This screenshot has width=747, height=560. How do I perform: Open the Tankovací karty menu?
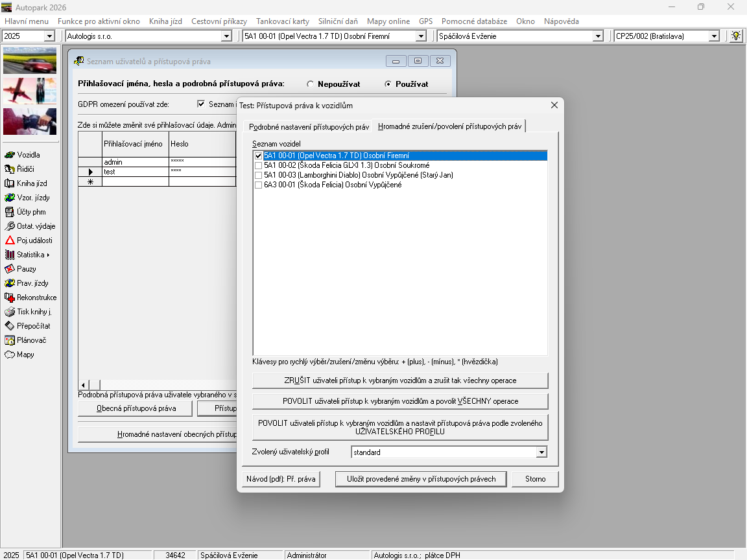282,21
